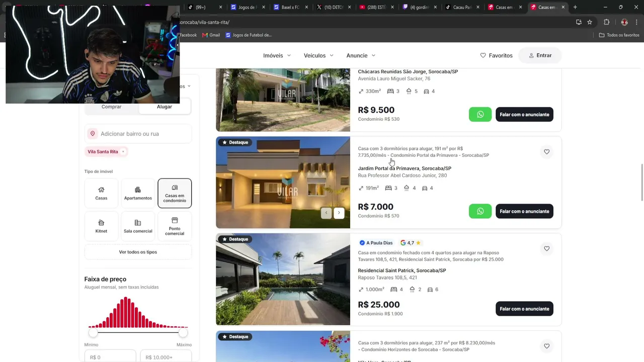Open the Casa em condomínio fechado 4 quartos title

tap(430, 256)
